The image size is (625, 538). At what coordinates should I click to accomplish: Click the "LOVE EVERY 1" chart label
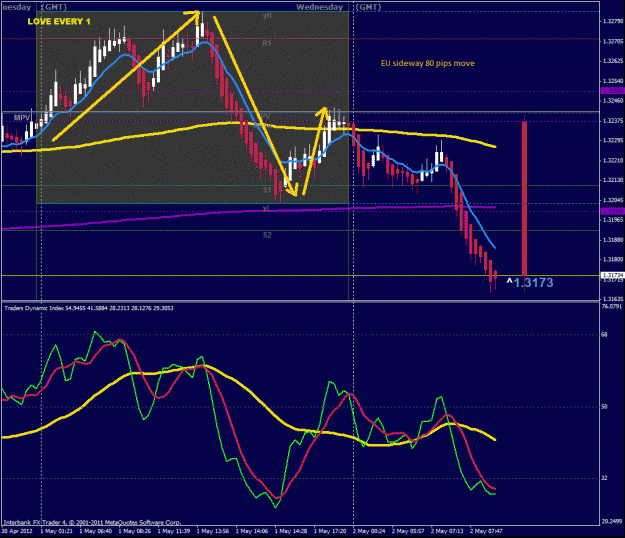59,22
